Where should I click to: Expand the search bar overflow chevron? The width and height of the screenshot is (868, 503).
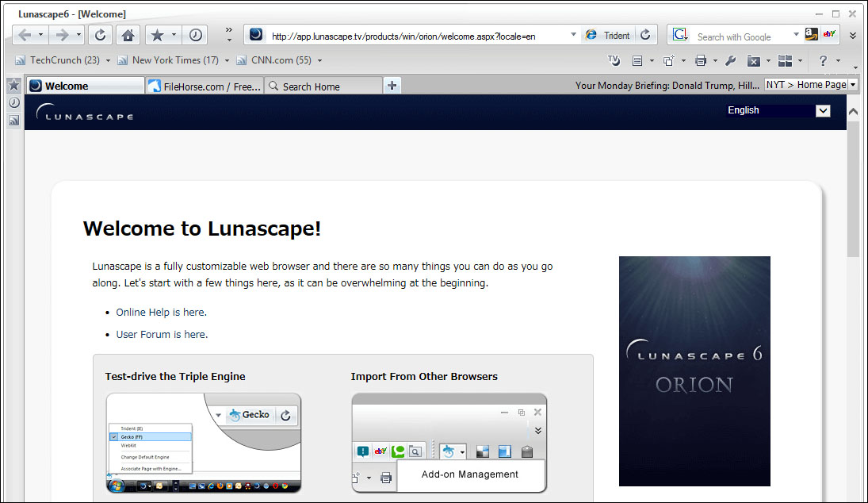pyautogui.click(x=853, y=36)
